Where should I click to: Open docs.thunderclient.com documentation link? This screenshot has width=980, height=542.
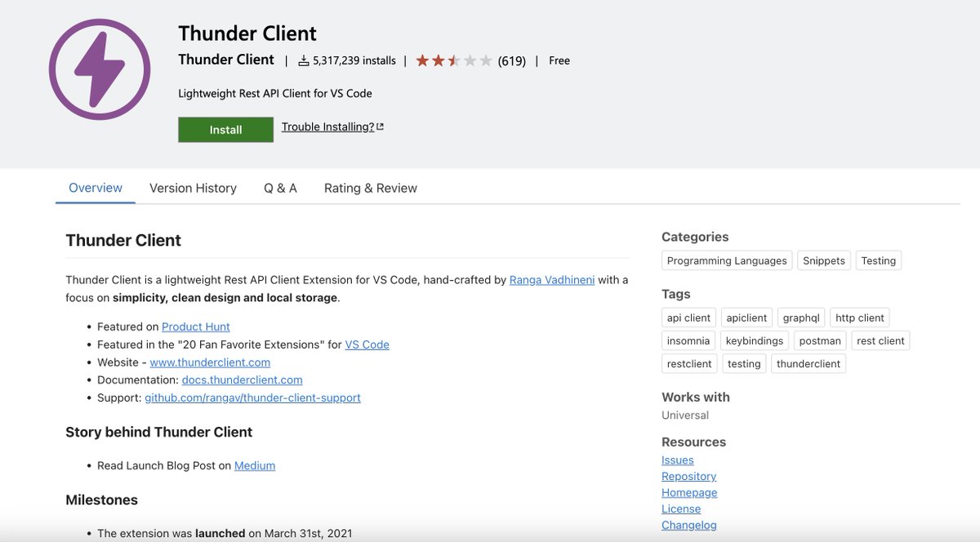(x=243, y=380)
